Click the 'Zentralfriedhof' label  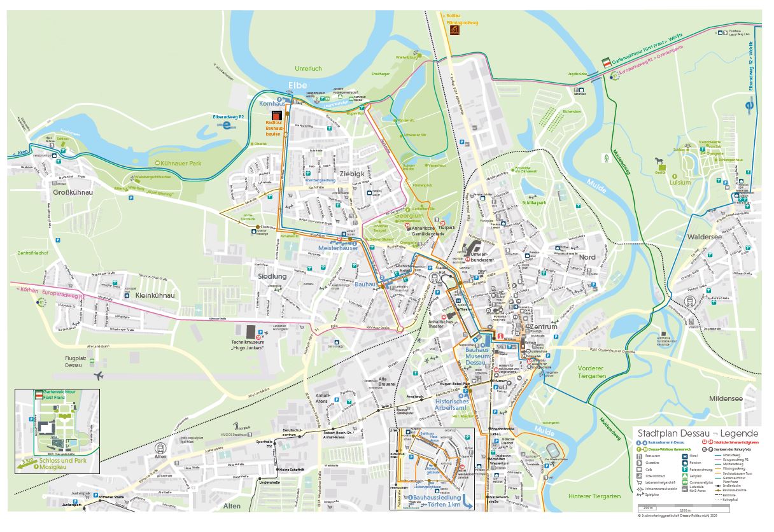[34, 253]
